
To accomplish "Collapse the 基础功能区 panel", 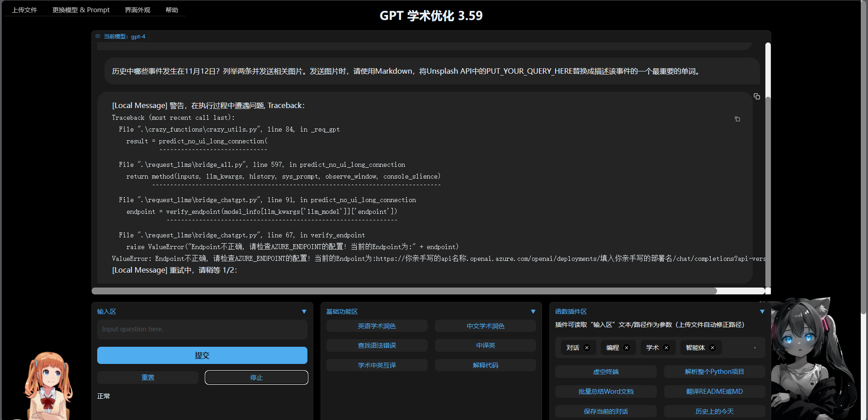I will 533,311.
